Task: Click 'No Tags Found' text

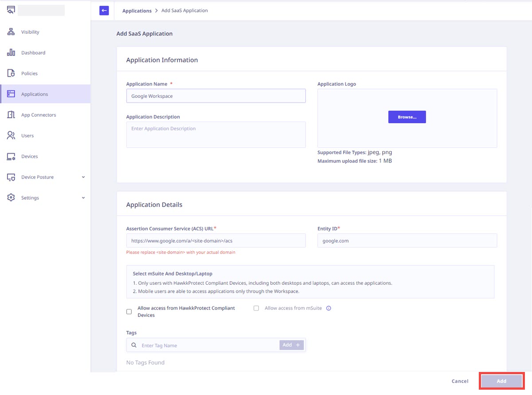Action: pos(145,363)
